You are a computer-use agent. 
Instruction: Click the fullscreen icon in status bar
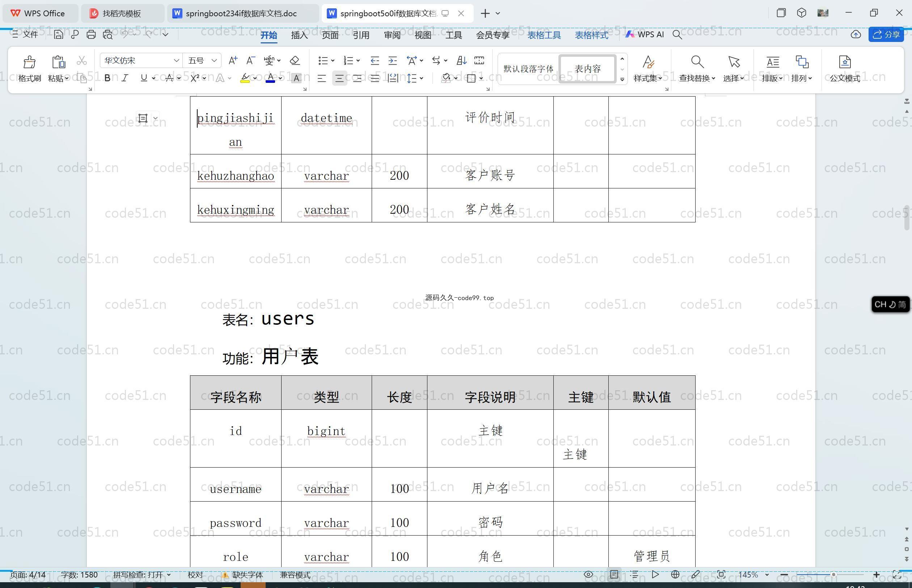click(x=897, y=574)
